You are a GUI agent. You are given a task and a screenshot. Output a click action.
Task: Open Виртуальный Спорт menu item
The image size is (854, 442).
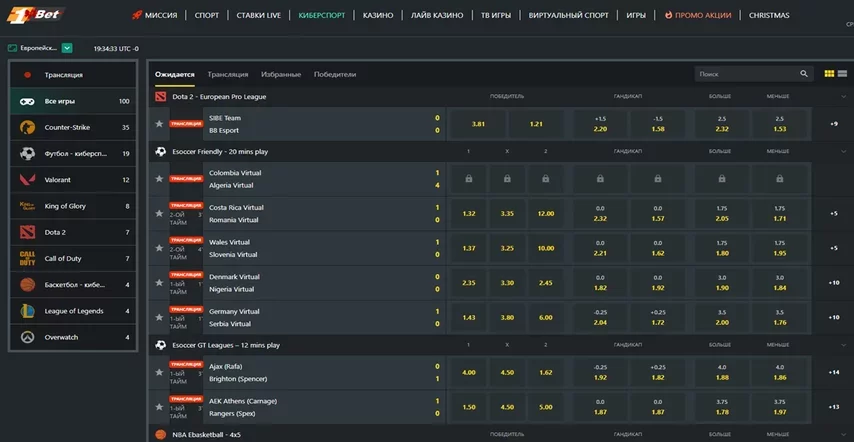[x=569, y=15]
